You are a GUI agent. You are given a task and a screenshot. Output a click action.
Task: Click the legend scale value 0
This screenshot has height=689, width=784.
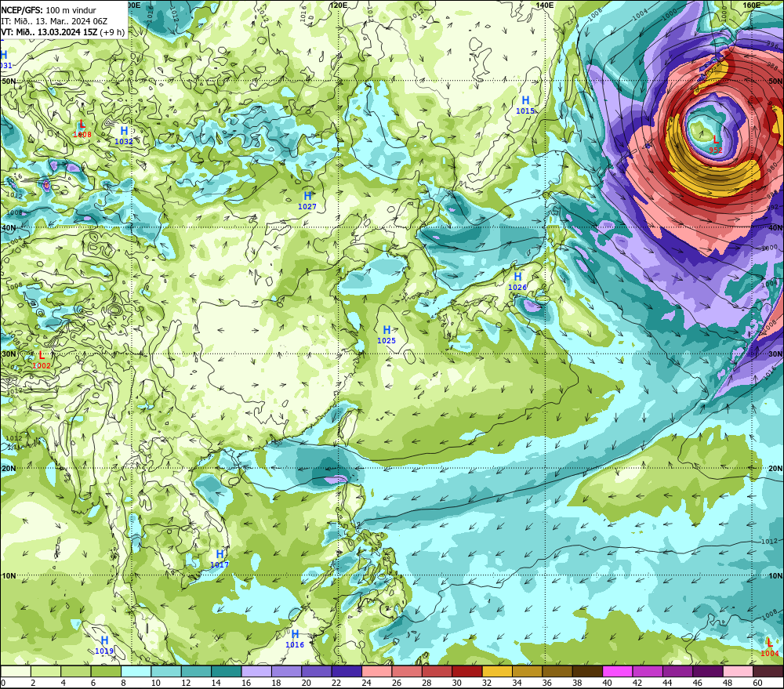3,683
